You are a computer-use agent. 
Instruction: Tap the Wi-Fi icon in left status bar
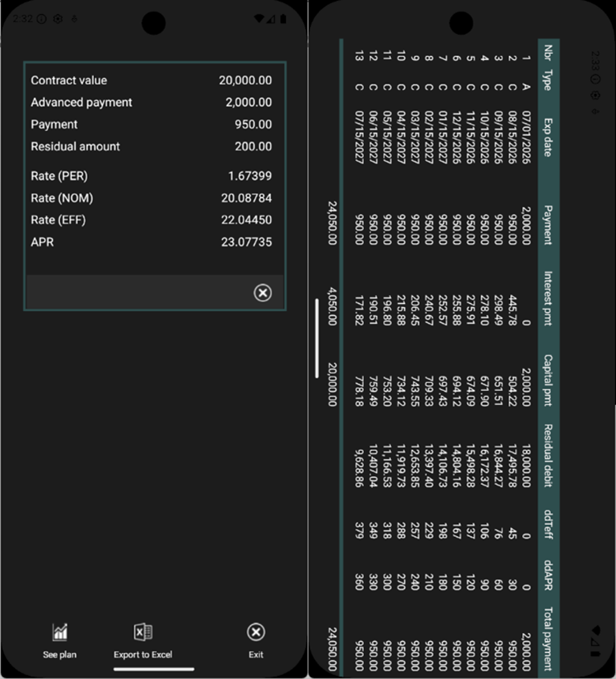click(x=259, y=19)
